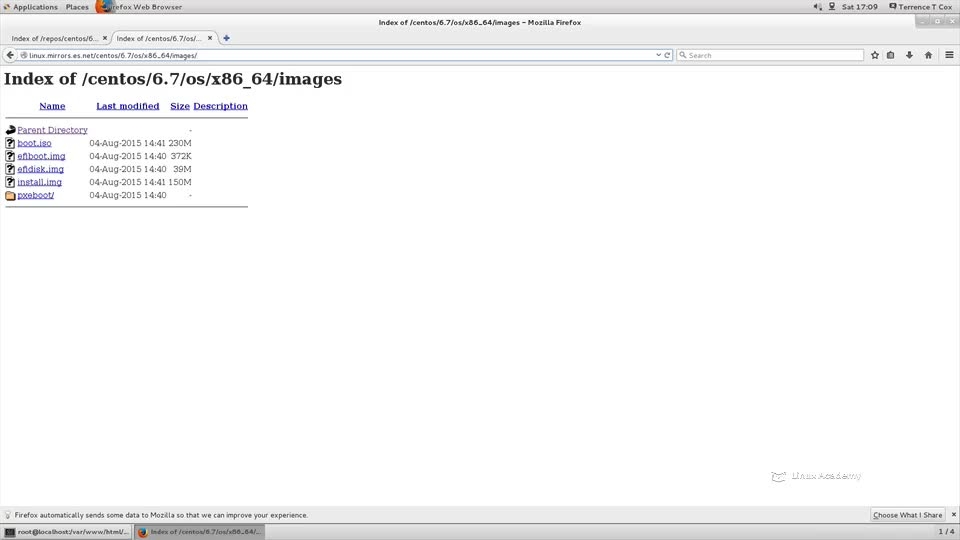Click the pxeboot folder icon
Viewport: 960px width, 540px height.
click(10, 195)
